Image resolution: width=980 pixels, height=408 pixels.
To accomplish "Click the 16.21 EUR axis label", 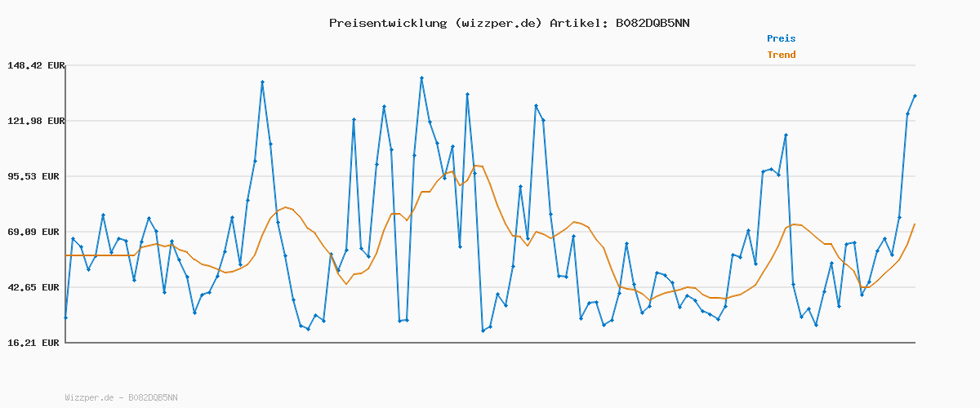I will coord(38,343).
